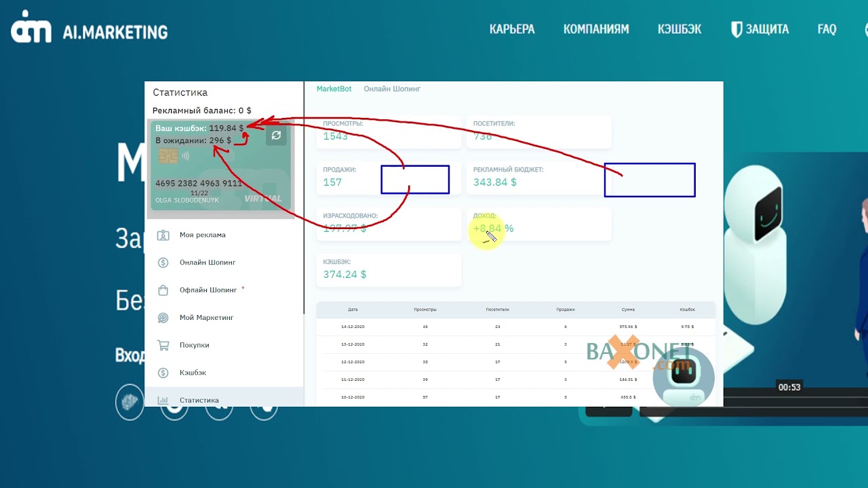The height and width of the screenshot is (488, 868).
Task: Click the ИЗРАСХОДОВАНО stat card
Action: coord(389,224)
